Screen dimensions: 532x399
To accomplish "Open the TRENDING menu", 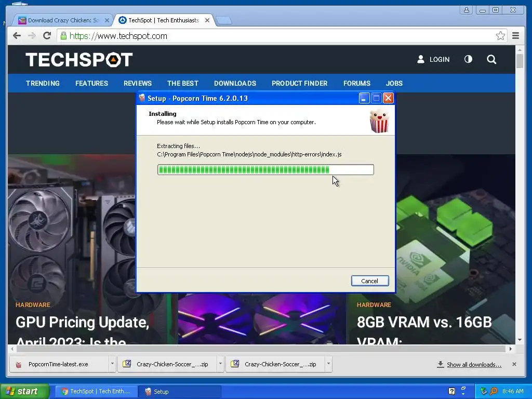I will [43, 83].
